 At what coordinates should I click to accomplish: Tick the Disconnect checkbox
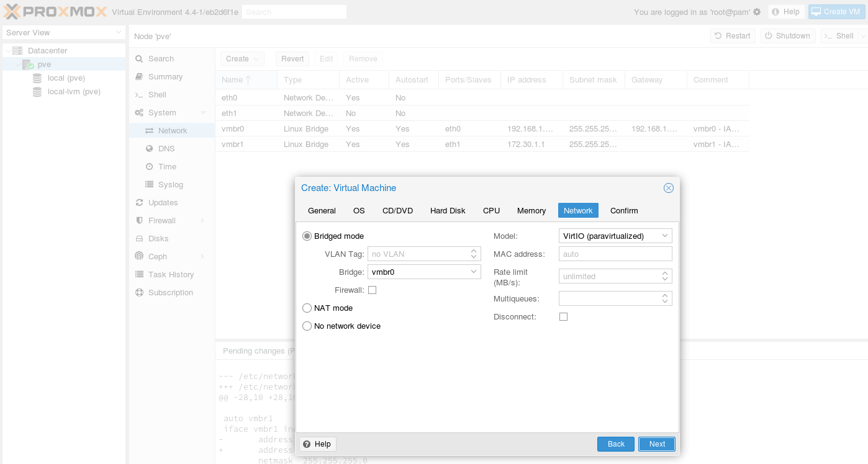pyautogui.click(x=563, y=316)
